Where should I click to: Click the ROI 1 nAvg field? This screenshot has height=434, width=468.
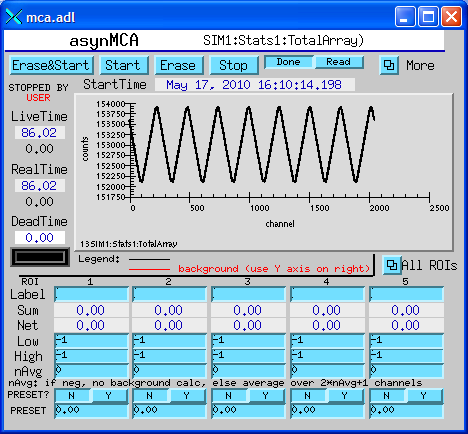[x=91, y=371]
